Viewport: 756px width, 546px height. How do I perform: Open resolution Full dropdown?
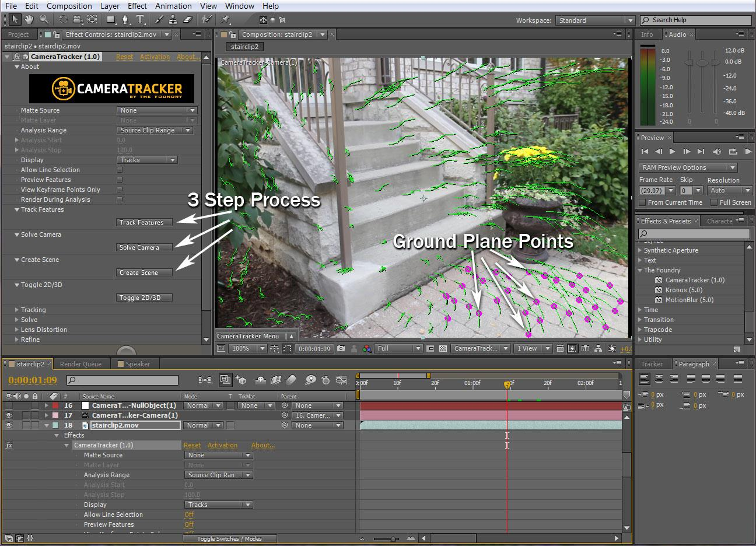pos(398,348)
